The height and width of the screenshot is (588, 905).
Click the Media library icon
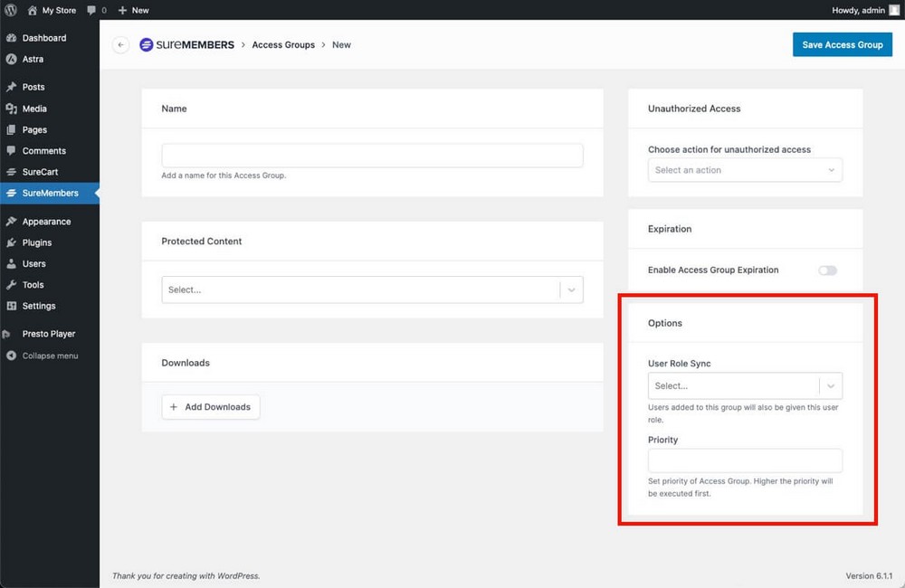(x=11, y=109)
